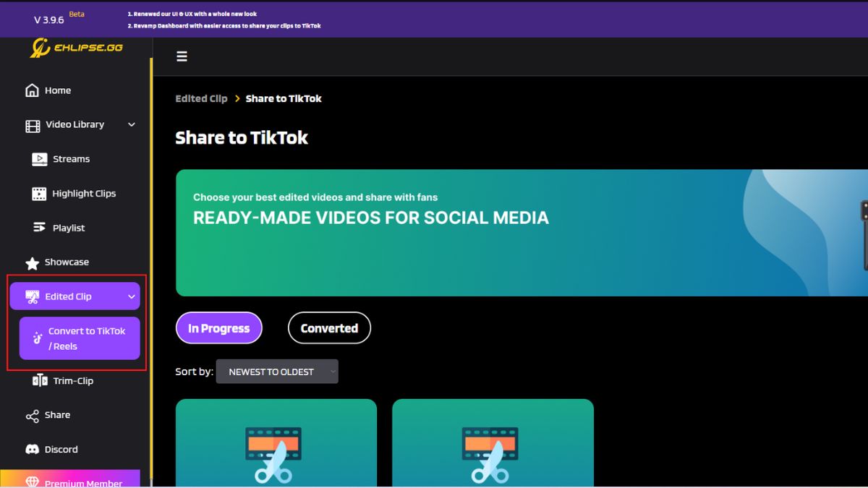
Task: Open the hamburger menu above the breadcrumb
Action: tap(182, 56)
